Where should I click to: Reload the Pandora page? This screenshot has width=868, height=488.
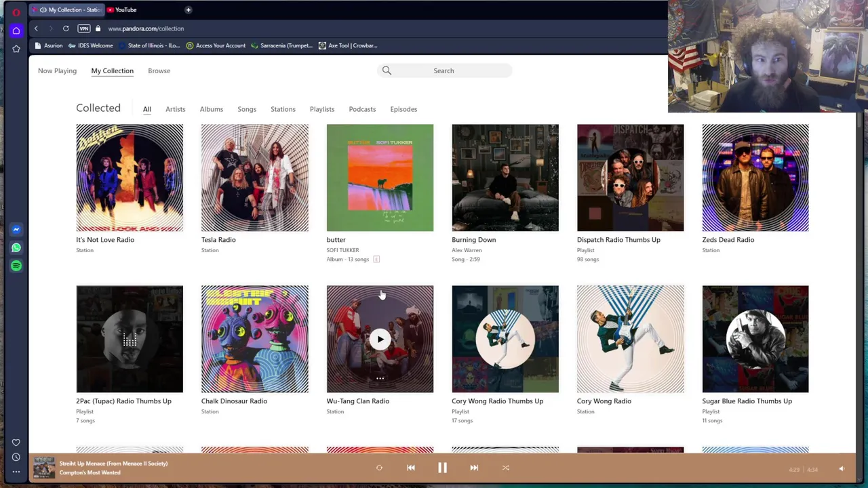[x=66, y=28]
